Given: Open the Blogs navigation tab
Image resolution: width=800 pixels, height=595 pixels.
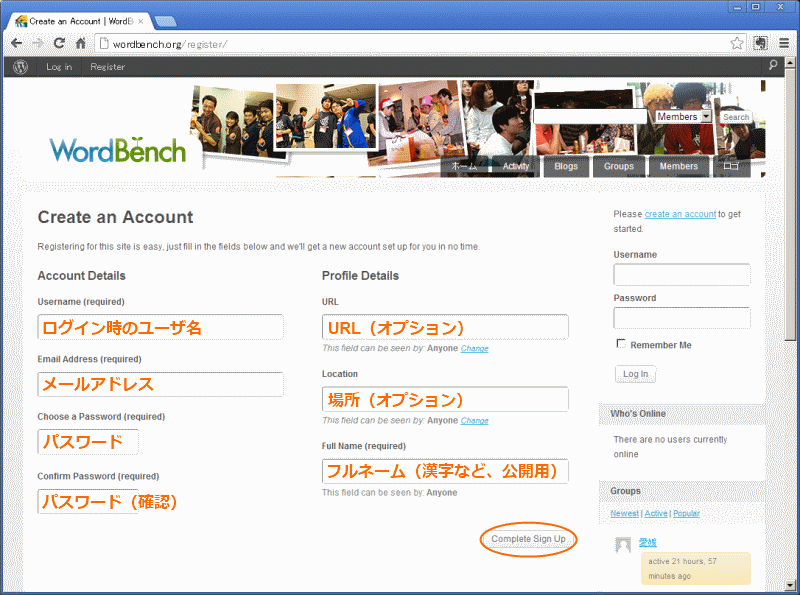Looking at the screenshot, I should [x=566, y=166].
